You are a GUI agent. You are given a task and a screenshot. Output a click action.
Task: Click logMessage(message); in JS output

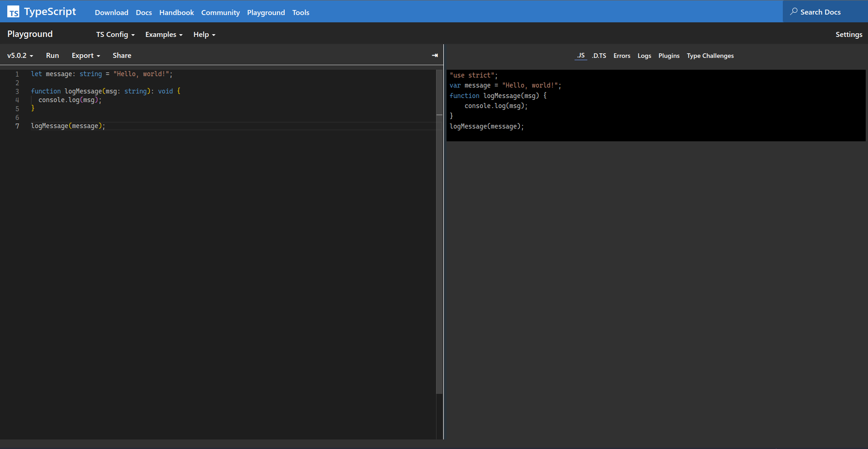tap(487, 127)
